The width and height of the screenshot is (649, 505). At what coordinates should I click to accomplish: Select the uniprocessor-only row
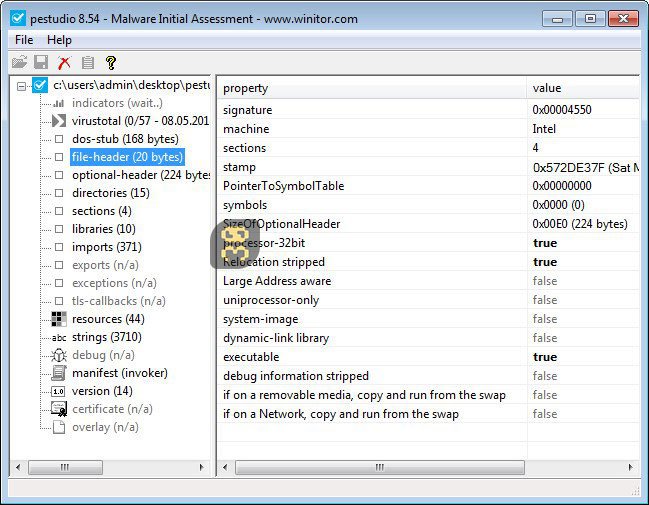428,300
